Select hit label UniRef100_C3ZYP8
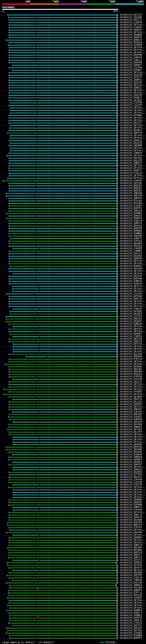The height and width of the screenshot is (644, 146). (x=131, y=103)
